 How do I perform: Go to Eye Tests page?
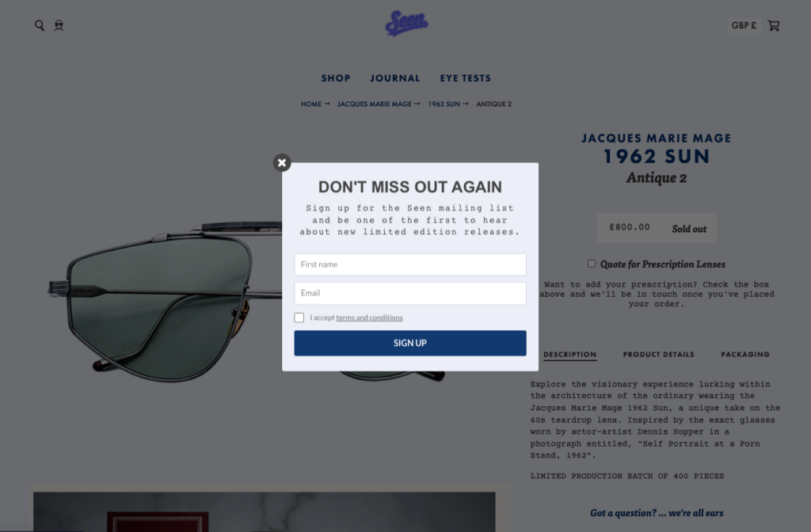click(466, 78)
